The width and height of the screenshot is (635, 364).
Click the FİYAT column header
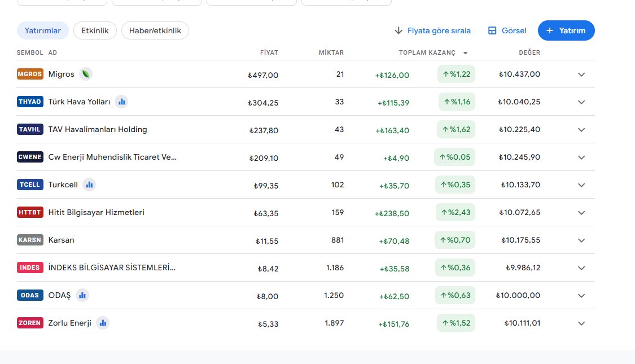269,52
